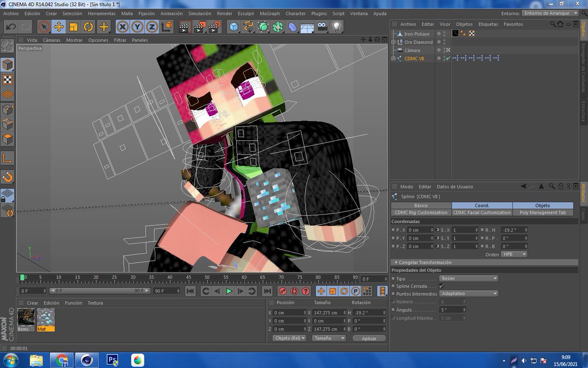Jump to start of animation

tap(191, 291)
